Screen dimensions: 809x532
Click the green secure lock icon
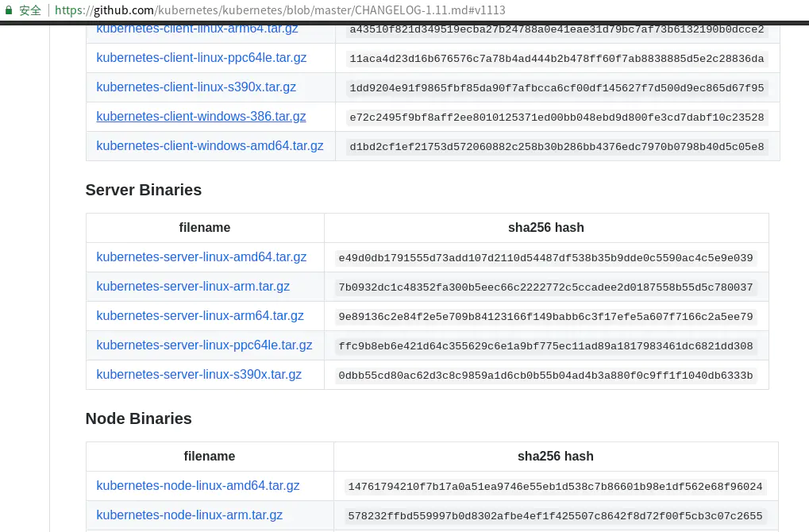click(8, 10)
